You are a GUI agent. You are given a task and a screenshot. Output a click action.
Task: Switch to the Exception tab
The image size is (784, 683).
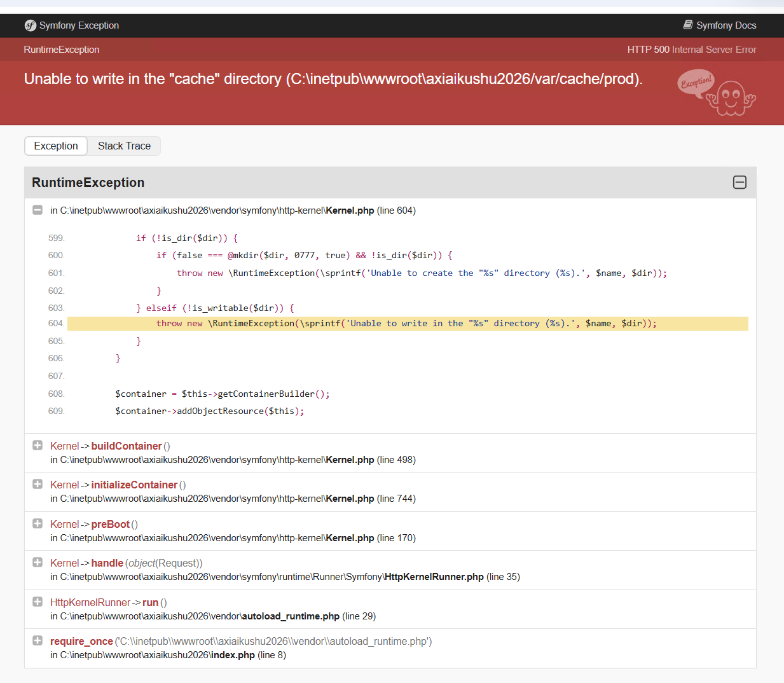click(x=56, y=146)
